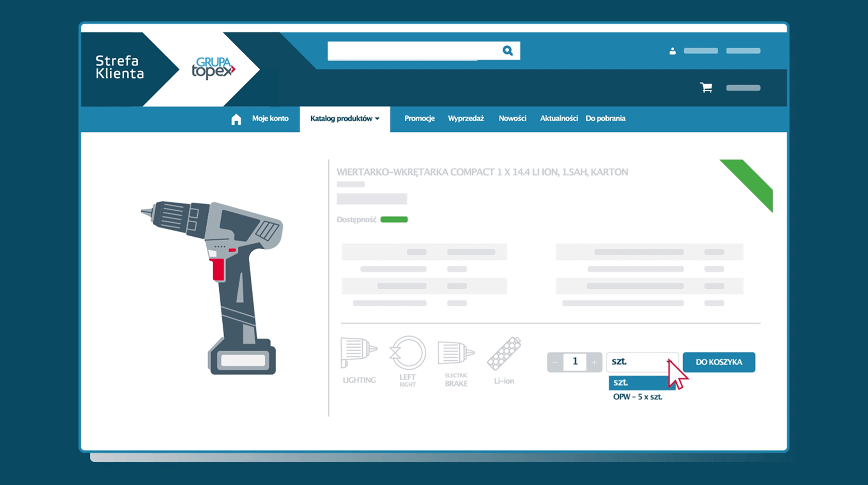Click the search magnifier icon

507,51
